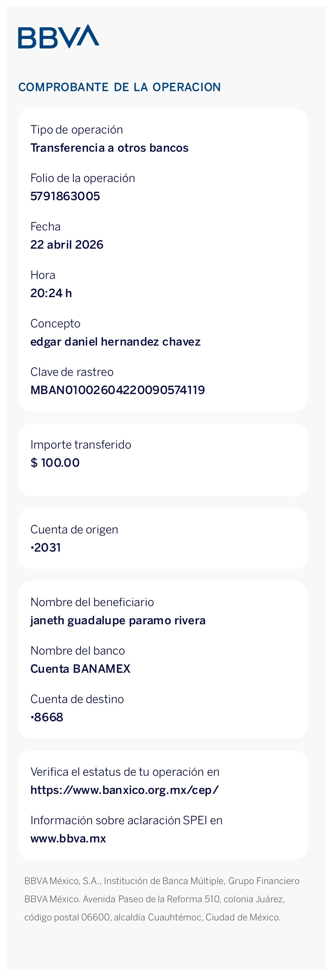Click the date 22 abril 2026
This screenshot has width=326, height=980.
point(67,245)
